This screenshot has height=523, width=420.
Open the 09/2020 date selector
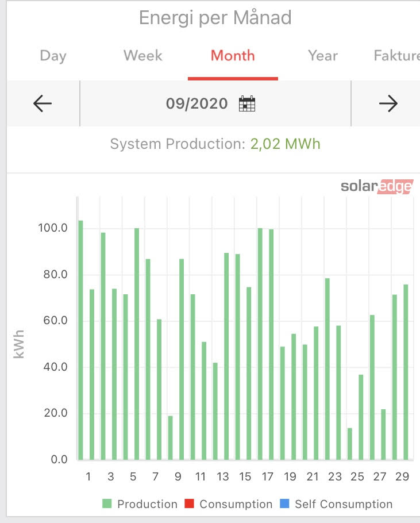click(x=197, y=104)
